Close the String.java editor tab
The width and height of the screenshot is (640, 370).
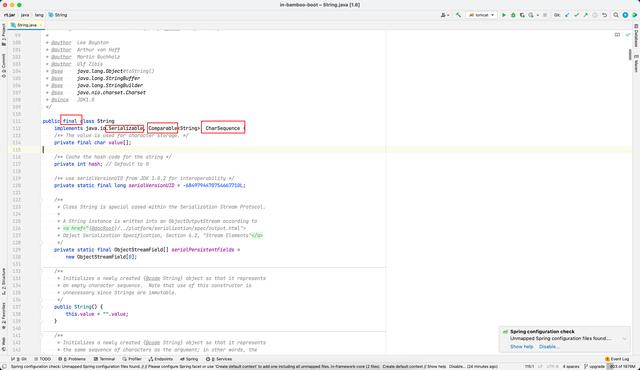pyautogui.click(x=40, y=25)
